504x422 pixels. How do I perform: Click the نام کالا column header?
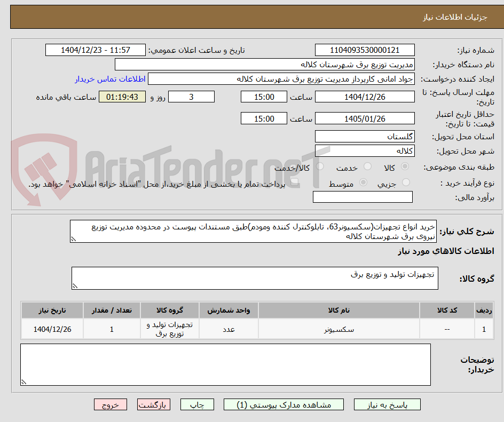(339, 310)
